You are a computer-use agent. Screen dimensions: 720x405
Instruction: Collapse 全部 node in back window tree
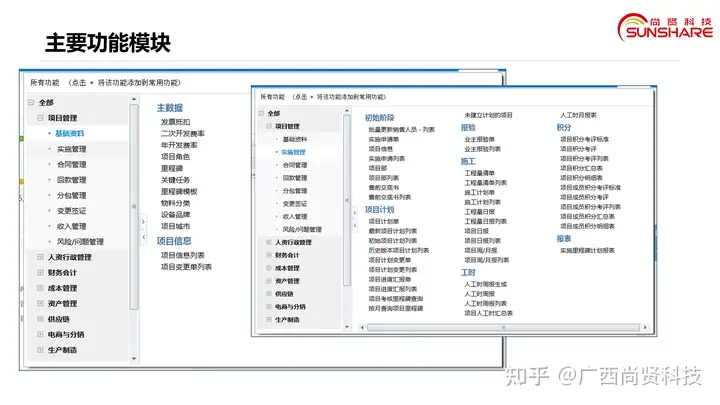point(31,102)
